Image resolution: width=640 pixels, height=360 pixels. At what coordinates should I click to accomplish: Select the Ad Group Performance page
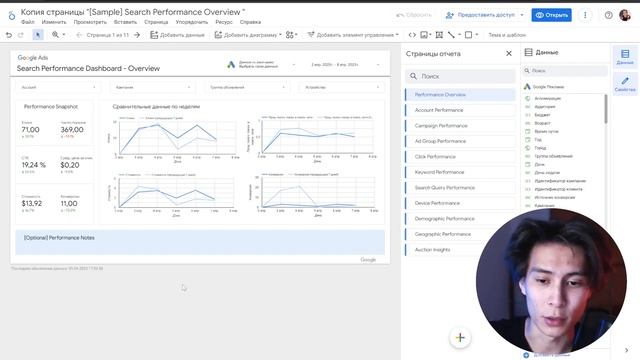[460, 141]
